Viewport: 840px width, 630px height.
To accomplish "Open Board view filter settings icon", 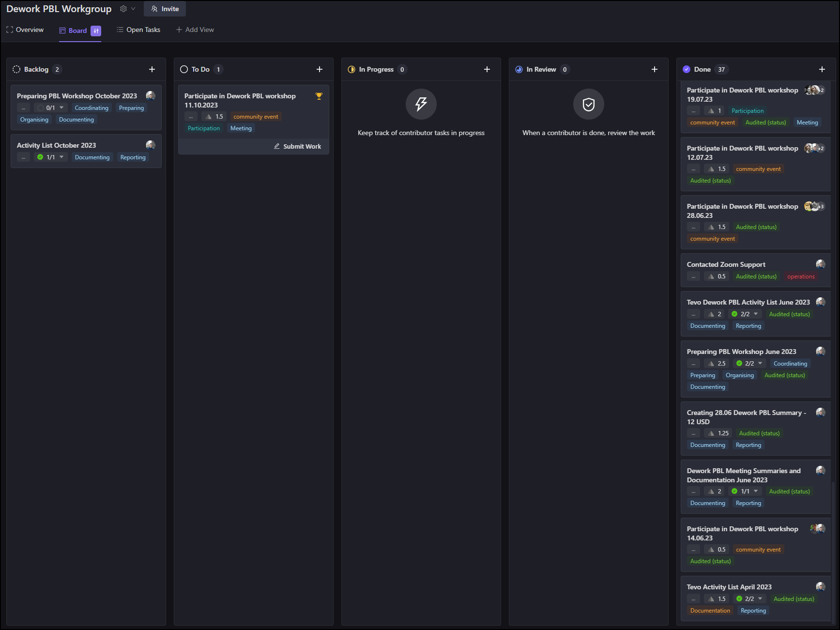I will pos(96,31).
